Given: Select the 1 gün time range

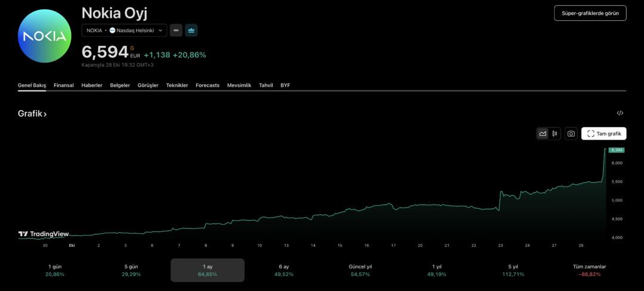Looking at the screenshot, I should (55, 270).
